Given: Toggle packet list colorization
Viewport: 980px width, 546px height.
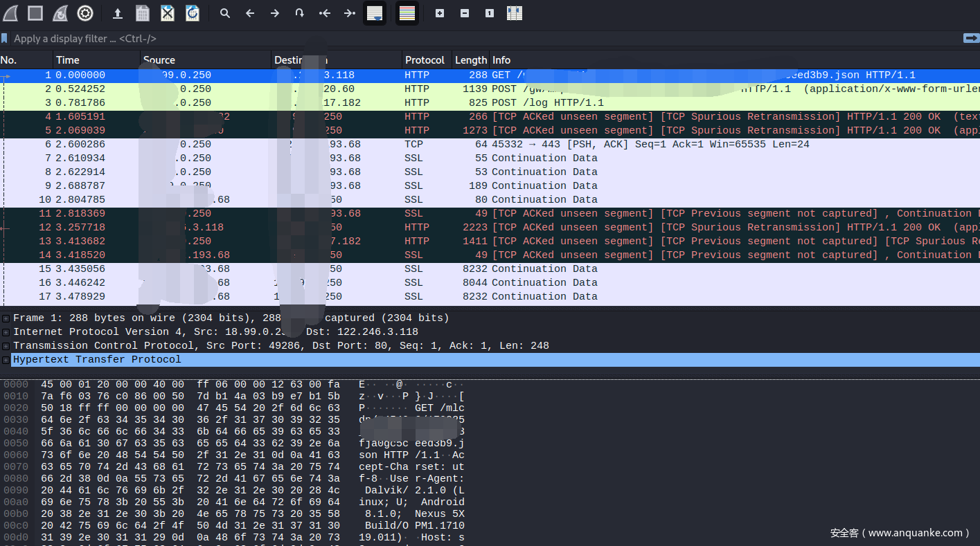Looking at the screenshot, I should (x=407, y=12).
